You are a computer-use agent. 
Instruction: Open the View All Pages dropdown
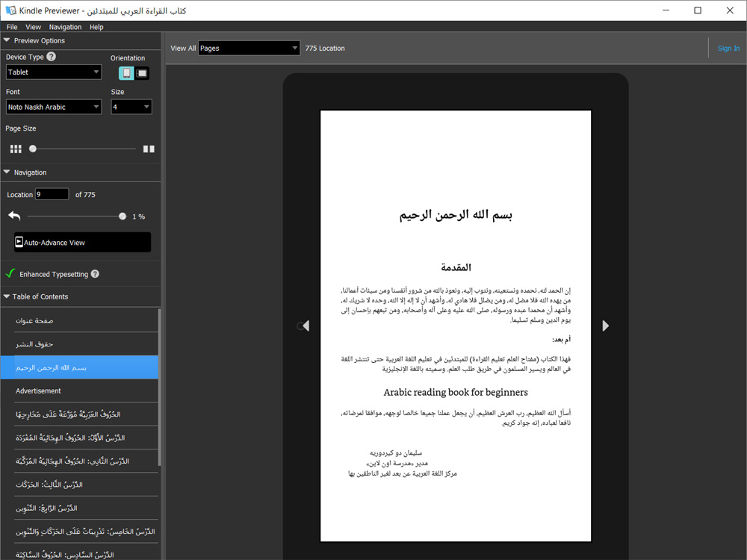pos(249,48)
